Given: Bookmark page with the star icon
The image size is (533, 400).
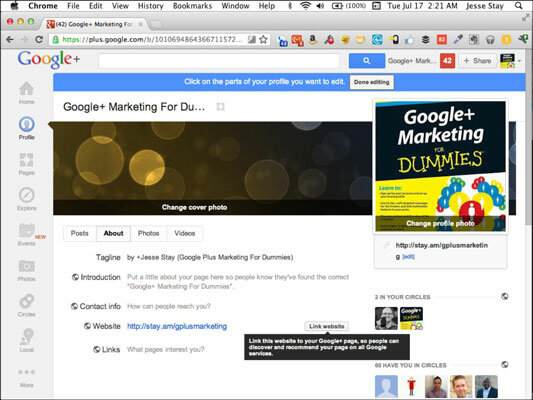Looking at the screenshot, I should click(x=263, y=39).
